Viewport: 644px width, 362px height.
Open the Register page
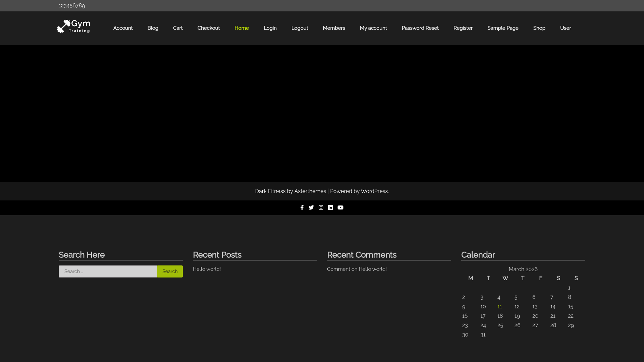point(463,28)
